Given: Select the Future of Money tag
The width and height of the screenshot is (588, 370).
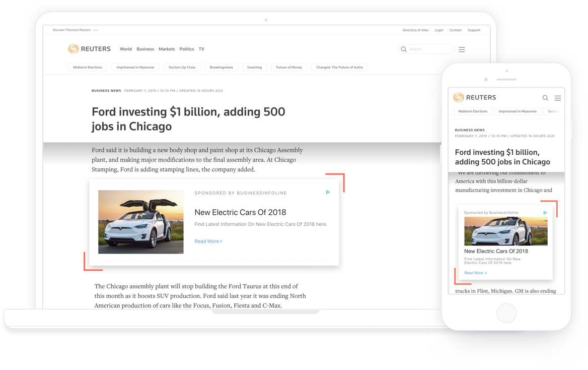Looking at the screenshot, I should (x=289, y=67).
